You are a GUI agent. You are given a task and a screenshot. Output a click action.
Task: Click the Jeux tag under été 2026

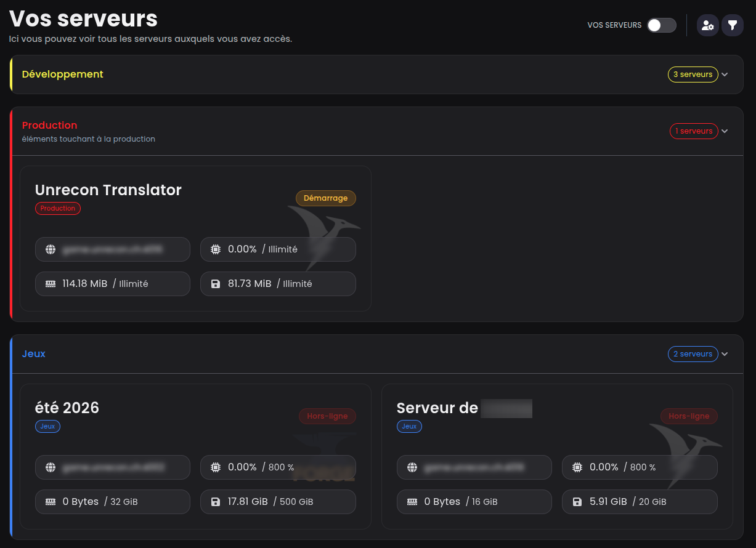click(47, 426)
